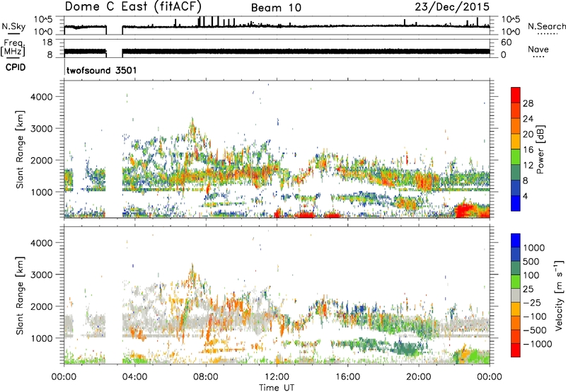Click the '12:00' time axis label
Image resolution: width=566 pixels, height=392 pixels.
pyautogui.click(x=277, y=376)
